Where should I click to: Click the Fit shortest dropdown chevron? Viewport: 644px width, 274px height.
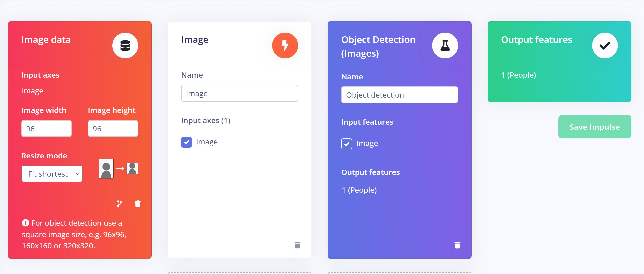coord(77,174)
